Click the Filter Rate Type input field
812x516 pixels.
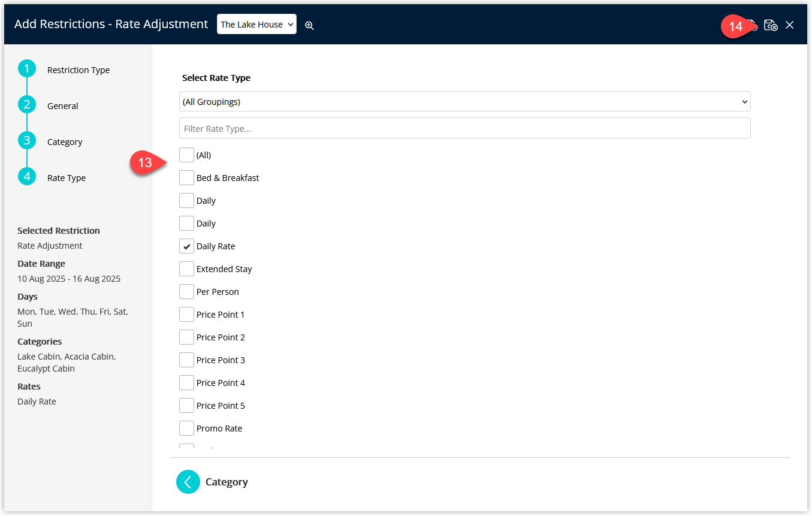tap(464, 128)
